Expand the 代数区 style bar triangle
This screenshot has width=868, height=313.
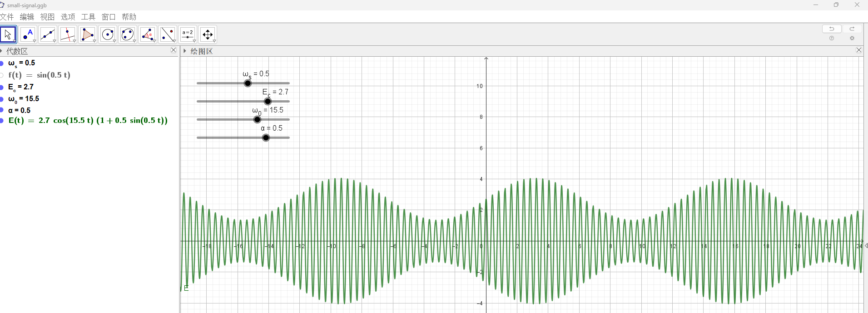[2, 51]
